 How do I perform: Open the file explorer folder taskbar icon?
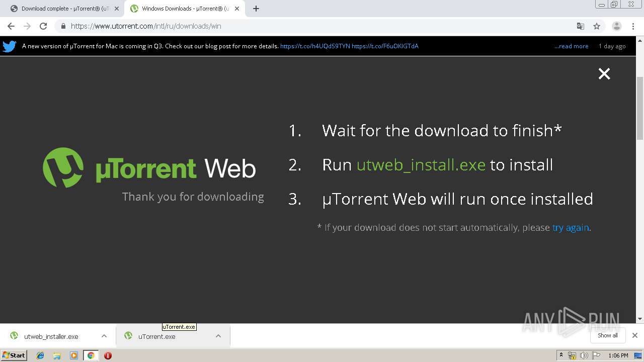(x=57, y=355)
